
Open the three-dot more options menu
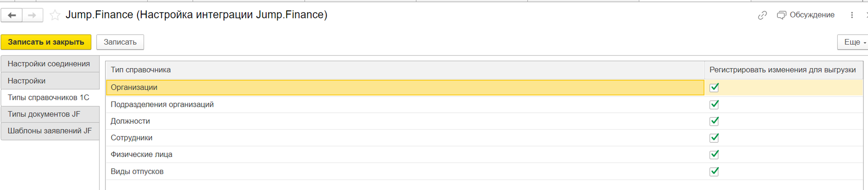(x=852, y=15)
